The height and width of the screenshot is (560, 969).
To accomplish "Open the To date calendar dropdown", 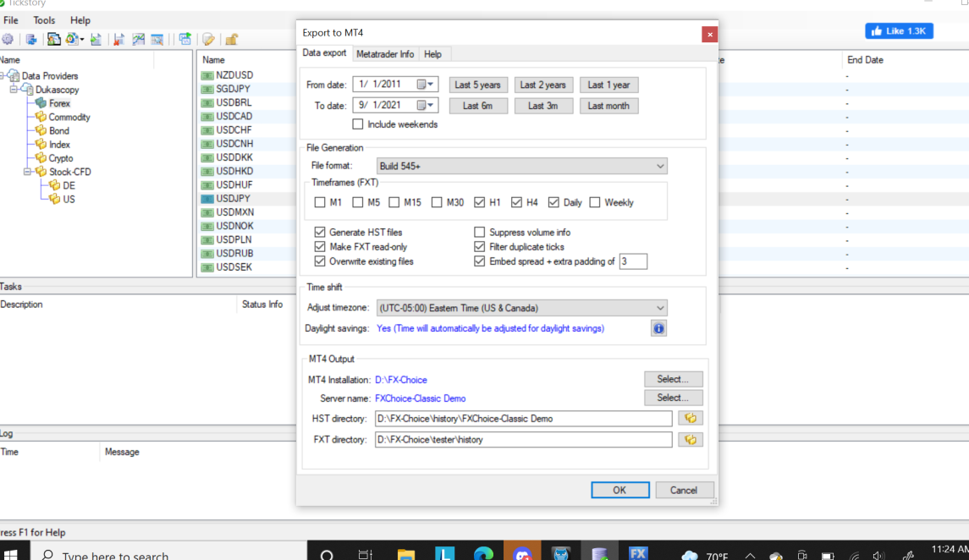I will coord(426,105).
